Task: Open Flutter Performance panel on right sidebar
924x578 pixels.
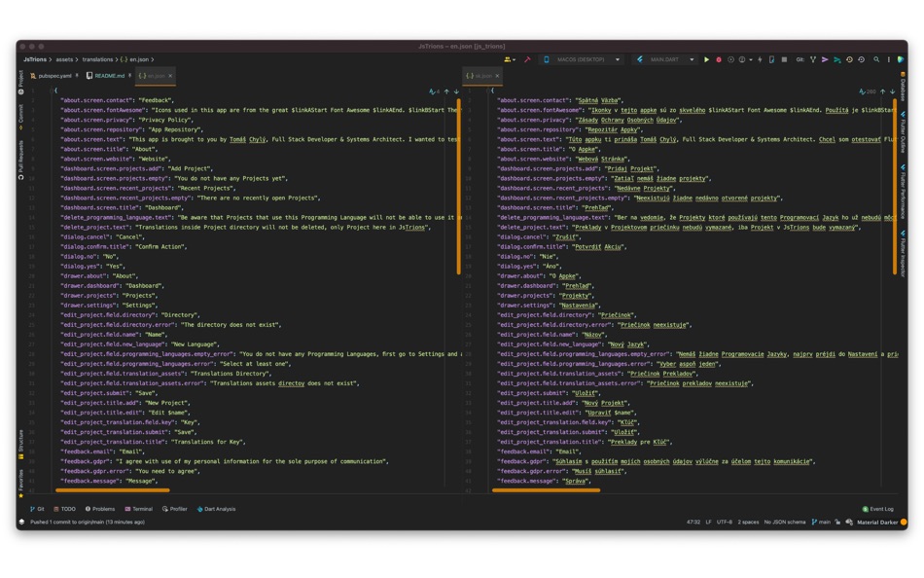Action: click(x=903, y=192)
